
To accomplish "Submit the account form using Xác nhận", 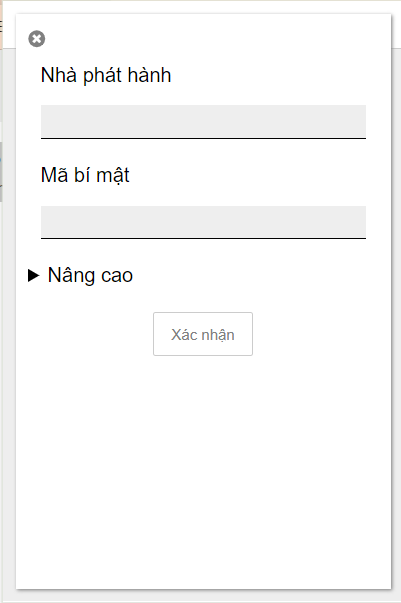I will coord(203,334).
